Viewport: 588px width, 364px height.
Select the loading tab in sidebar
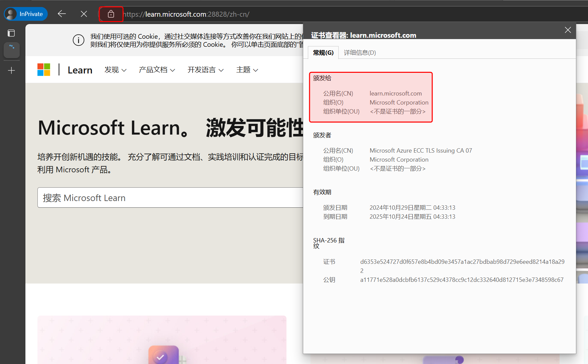(x=12, y=49)
